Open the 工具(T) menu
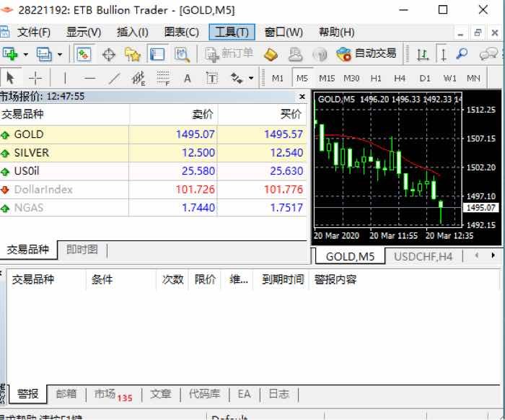This screenshot has height=420, width=505. point(232,32)
